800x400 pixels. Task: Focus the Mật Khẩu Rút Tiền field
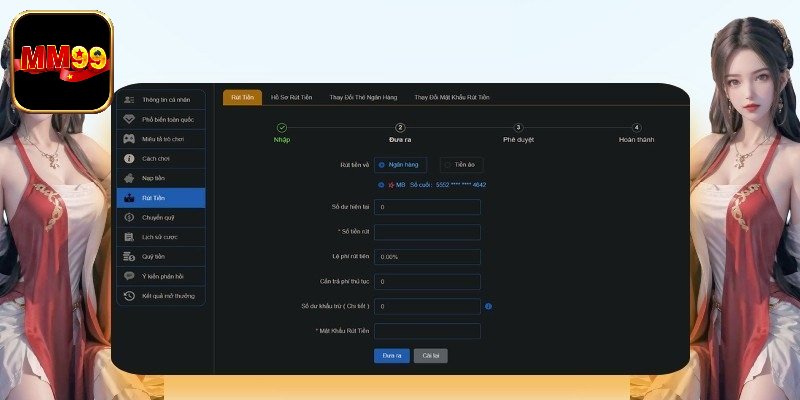427,331
